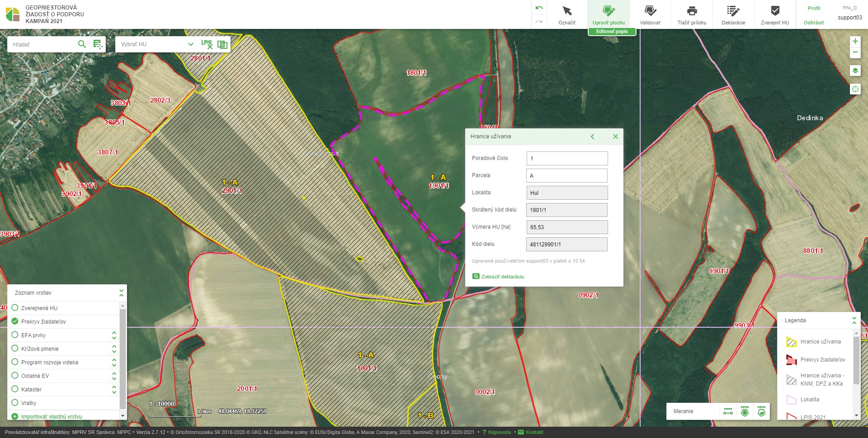The image size is (868, 438).
Task: Click the LPIS clear icon
Action: click(x=207, y=44)
